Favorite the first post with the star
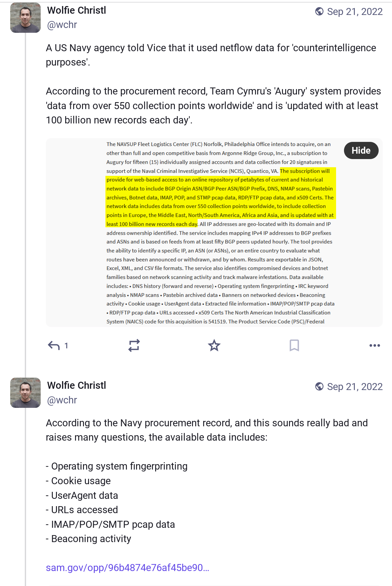Image resolution: width=392 pixels, height=586 pixels. click(214, 345)
